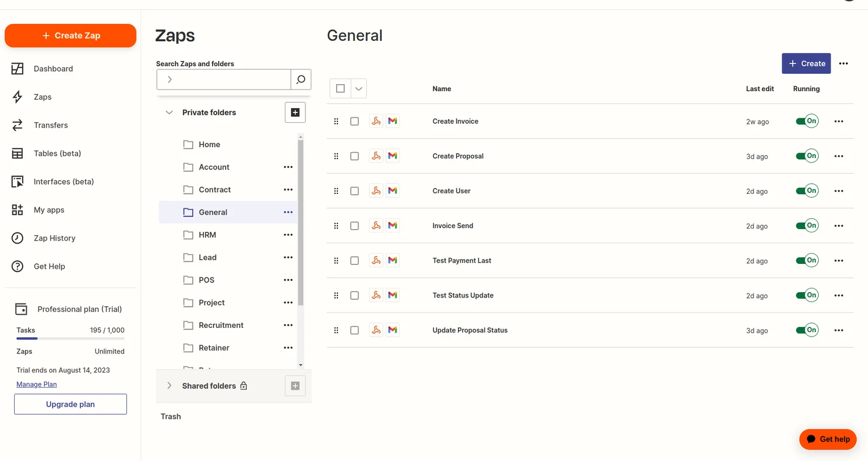This screenshot has height=461, width=868.
Task: Tick the select-all checkbox in table header
Action: [341, 89]
